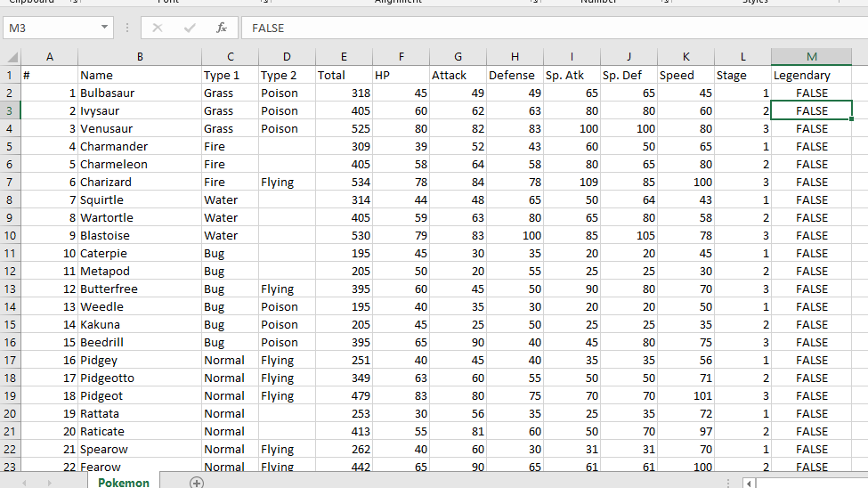Select row 7 header
This screenshot has width=868, height=488.
pos(10,182)
